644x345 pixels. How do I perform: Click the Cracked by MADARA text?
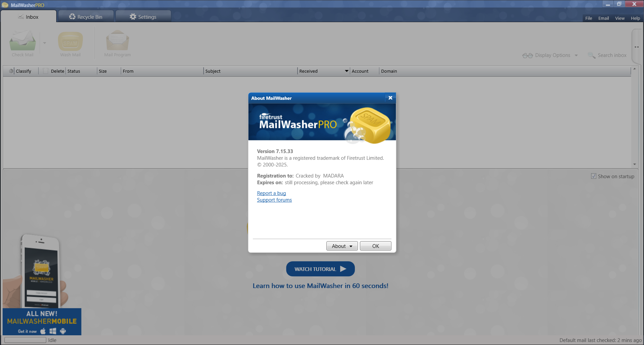click(320, 176)
